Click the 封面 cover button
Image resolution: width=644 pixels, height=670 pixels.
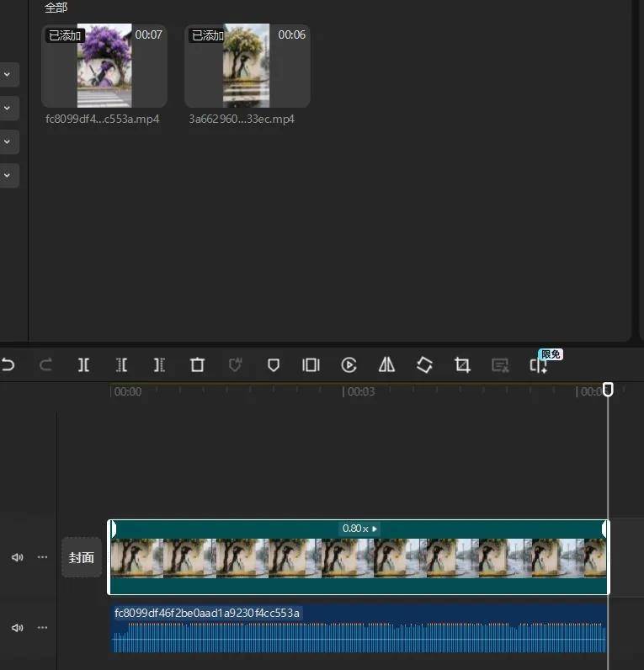[82, 557]
